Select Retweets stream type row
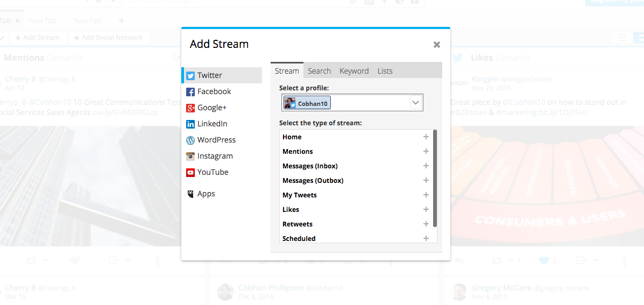This screenshot has width=644, height=305. 356,224
